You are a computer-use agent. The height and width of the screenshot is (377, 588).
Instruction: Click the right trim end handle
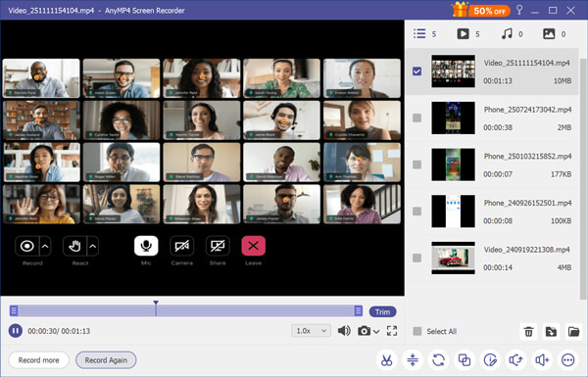pyautogui.click(x=358, y=310)
